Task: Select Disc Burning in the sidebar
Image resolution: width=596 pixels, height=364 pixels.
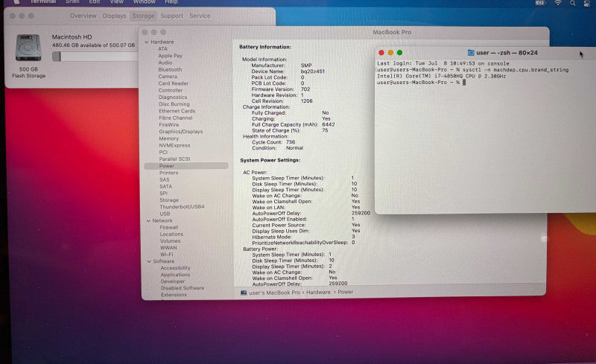Action: [x=174, y=103]
